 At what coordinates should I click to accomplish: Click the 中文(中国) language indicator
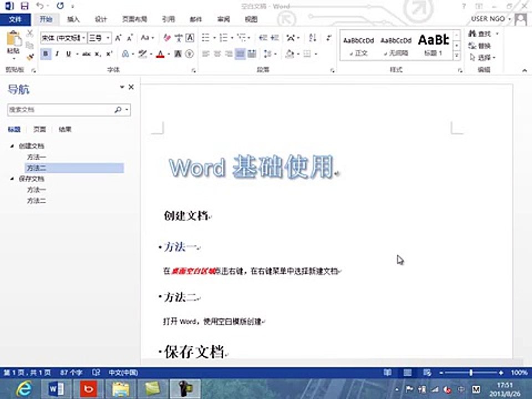coord(123,372)
